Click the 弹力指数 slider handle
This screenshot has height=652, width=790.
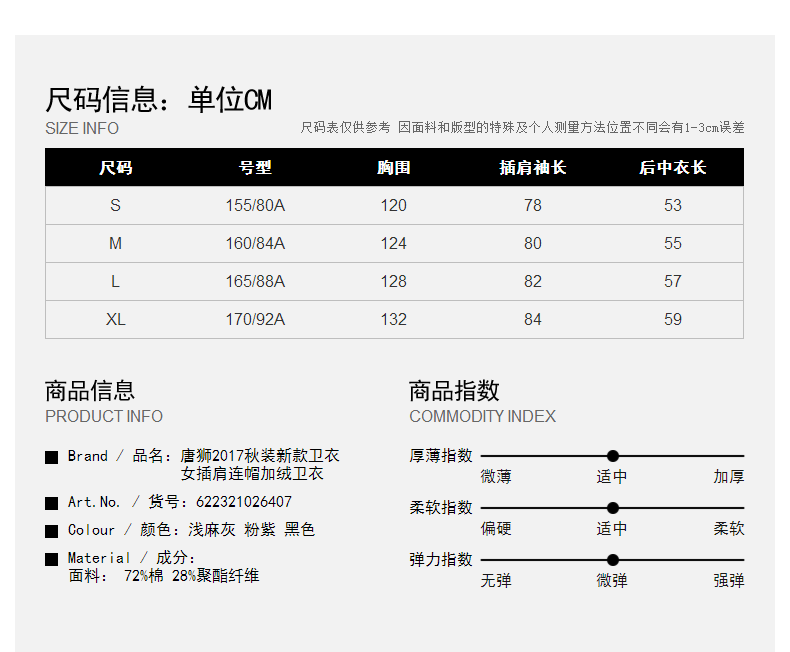pyautogui.click(x=613, y=560)
